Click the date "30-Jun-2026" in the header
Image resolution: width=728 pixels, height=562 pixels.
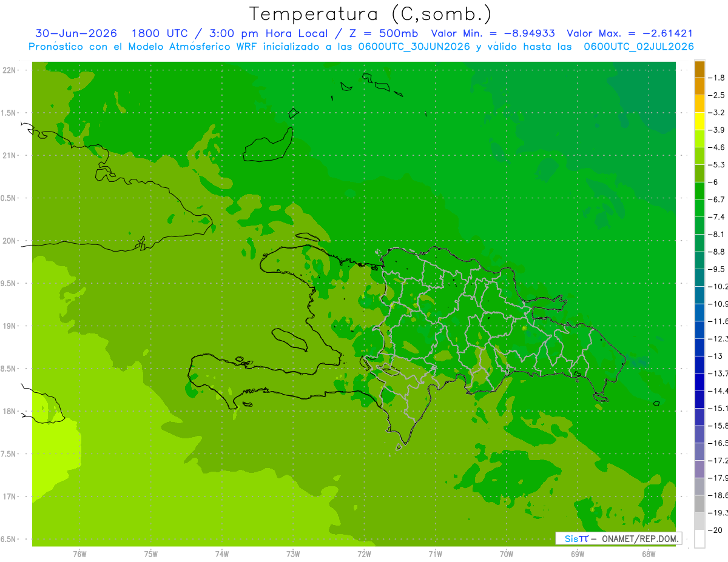tap(76, 33)
